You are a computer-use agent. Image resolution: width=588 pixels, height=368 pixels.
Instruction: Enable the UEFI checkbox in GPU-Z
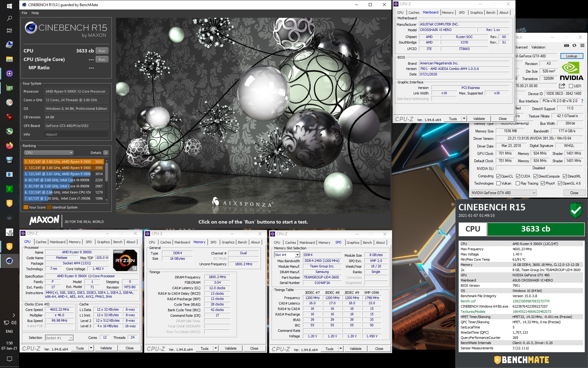tap(571, 86)
